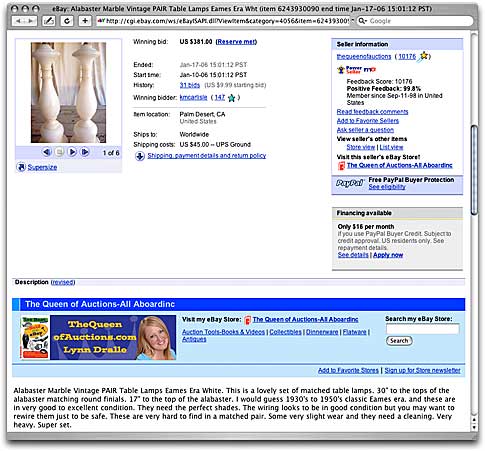Open PayPal See eligibility link
Image resolution: width=485 pixels, height=451 pixels.
click(x=387, y=187)
